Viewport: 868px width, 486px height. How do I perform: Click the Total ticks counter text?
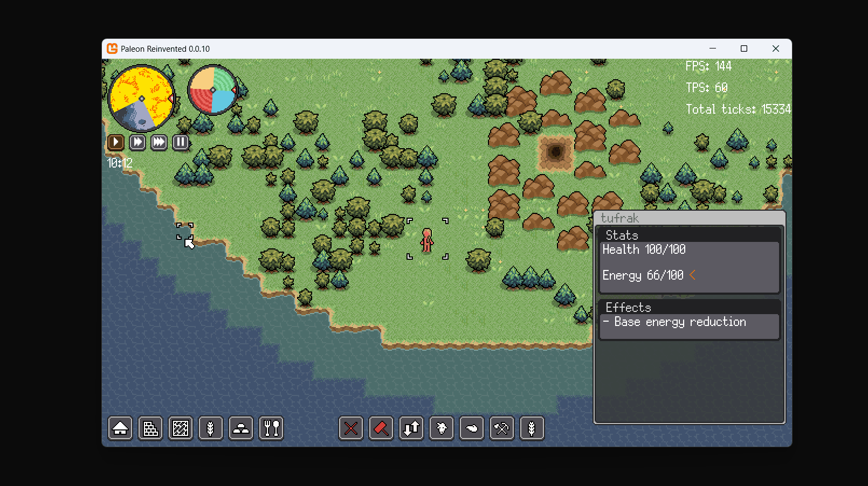coord(738,109)
